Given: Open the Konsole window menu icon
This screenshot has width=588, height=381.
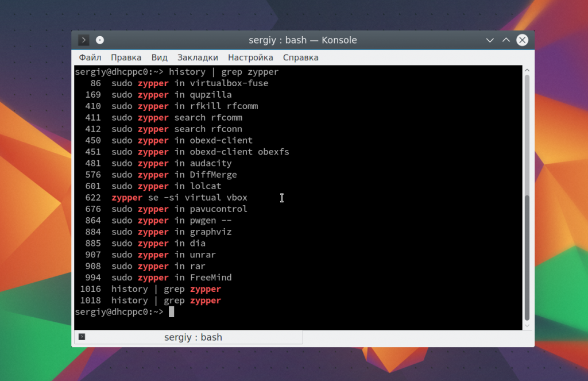Looking at the screenshot, I should pyautogui.click(x=84, y=40).
